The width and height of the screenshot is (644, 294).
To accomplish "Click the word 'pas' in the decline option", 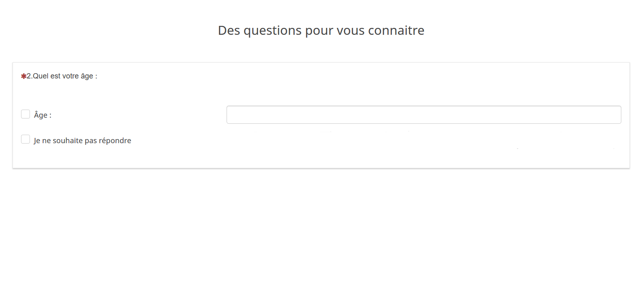I will click(x=91, y=141).
